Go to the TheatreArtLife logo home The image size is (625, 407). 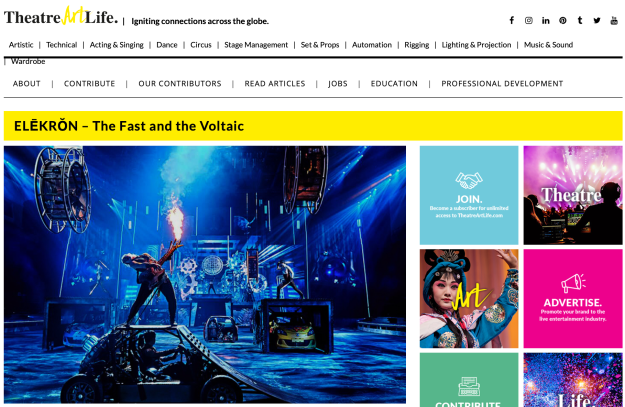tap(61, 17)
